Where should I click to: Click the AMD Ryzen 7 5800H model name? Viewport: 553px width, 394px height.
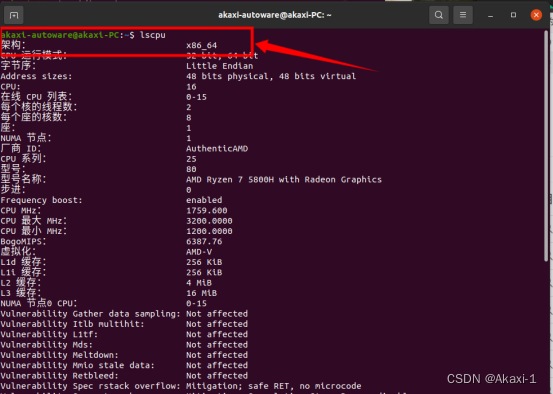(284, 180)
